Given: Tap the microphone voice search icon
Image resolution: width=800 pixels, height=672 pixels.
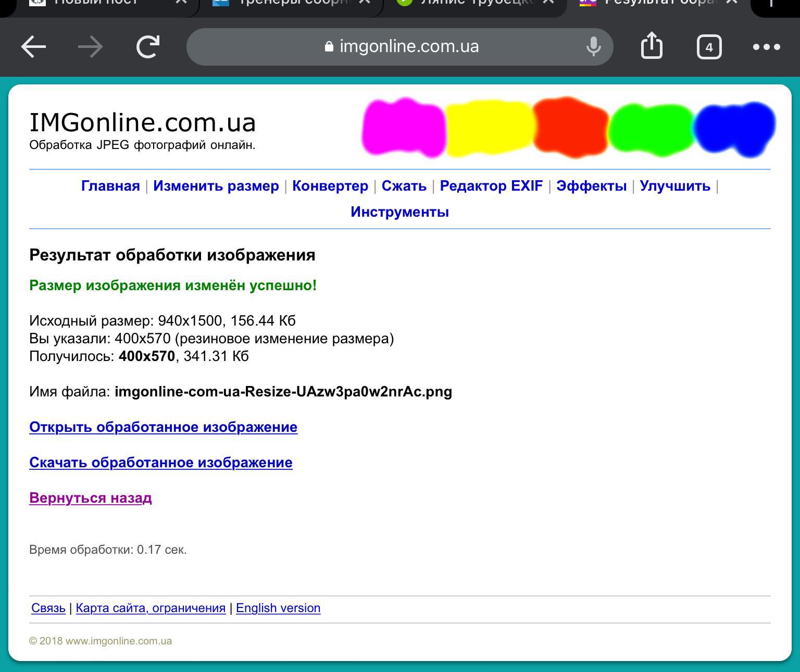Looking at the screenshot, I should click(593, 47).
